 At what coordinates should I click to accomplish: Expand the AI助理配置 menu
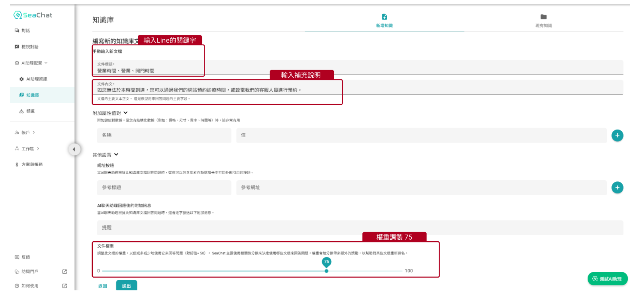click(32, 63)
